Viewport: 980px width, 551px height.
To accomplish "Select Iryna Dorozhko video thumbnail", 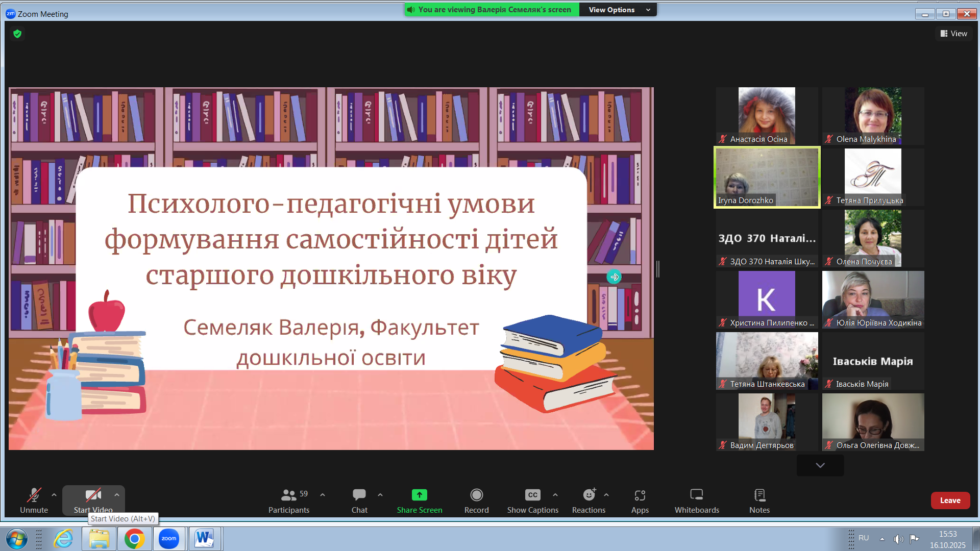I will [x=767, y=177].
